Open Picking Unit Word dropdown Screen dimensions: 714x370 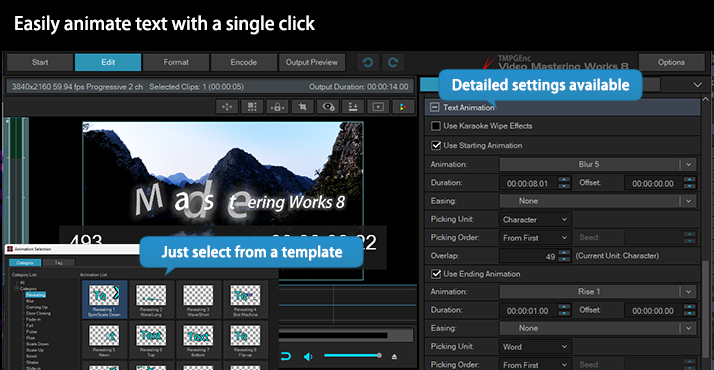[535, 347]
